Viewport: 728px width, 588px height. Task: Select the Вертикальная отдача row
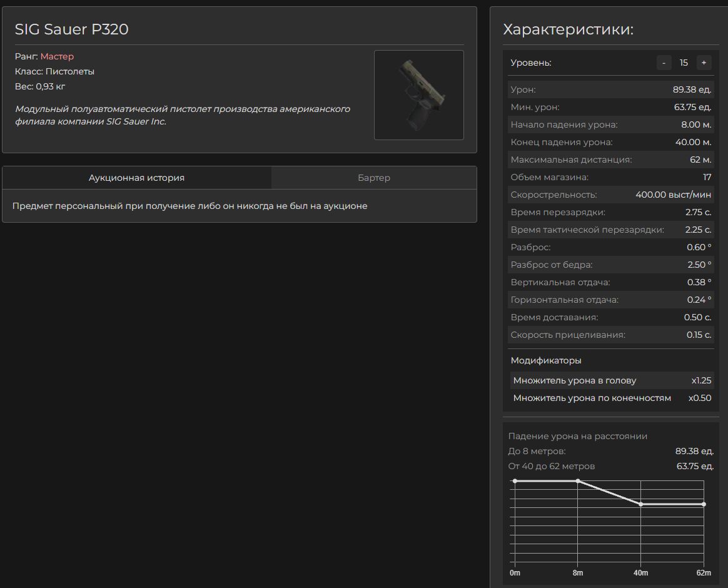[610, 282]
